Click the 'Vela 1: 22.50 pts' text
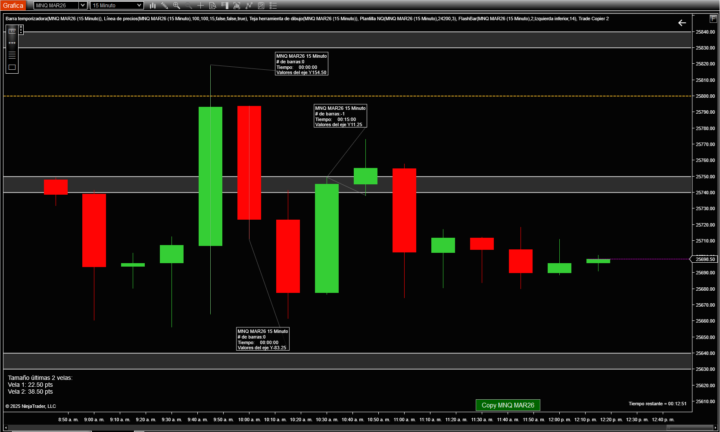Image resolution: width=720 pixels, height=432 pixels. [x=30, y=385]
